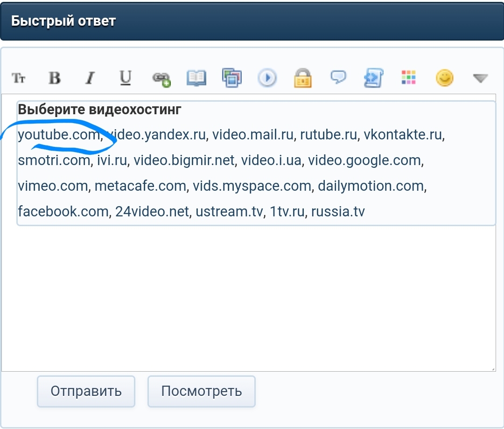Image resolution: width=504 pixels, height=429 pixels.
Task: Grab the text area resize handle
Action: click(493, 369)
